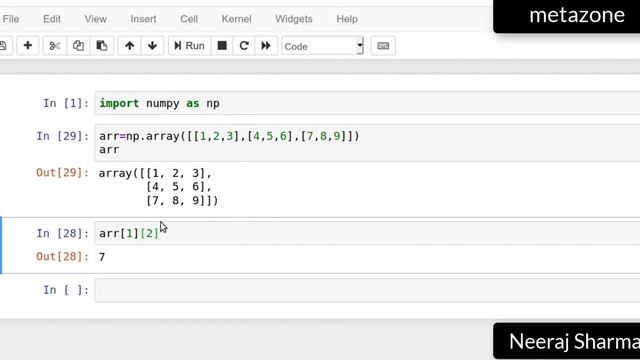The image size is (640, 360).
Task: Click the arr=np.array code cell
Action: 367,143
